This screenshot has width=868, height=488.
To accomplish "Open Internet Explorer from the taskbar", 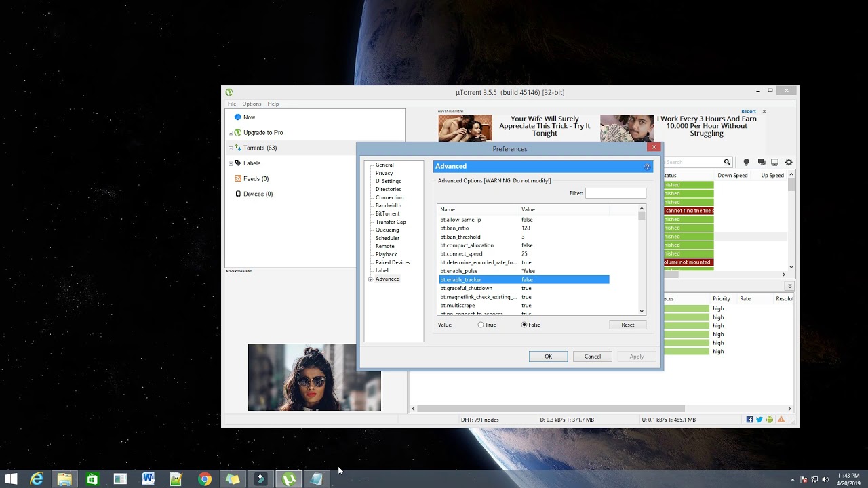I will 37,479.
